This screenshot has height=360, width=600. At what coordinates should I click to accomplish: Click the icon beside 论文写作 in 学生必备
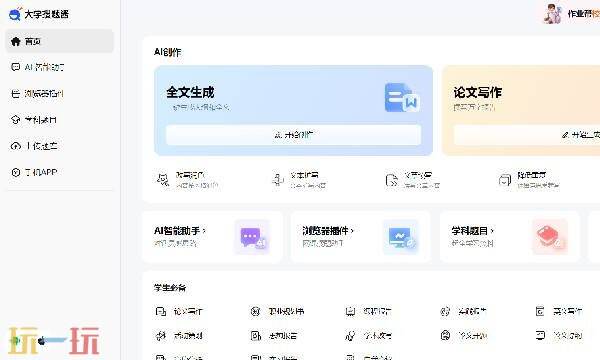click(x=160, y=311)
